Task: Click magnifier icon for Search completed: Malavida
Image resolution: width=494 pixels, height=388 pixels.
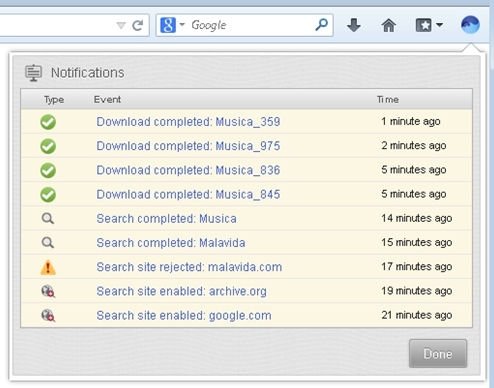Action: (48, 243)
